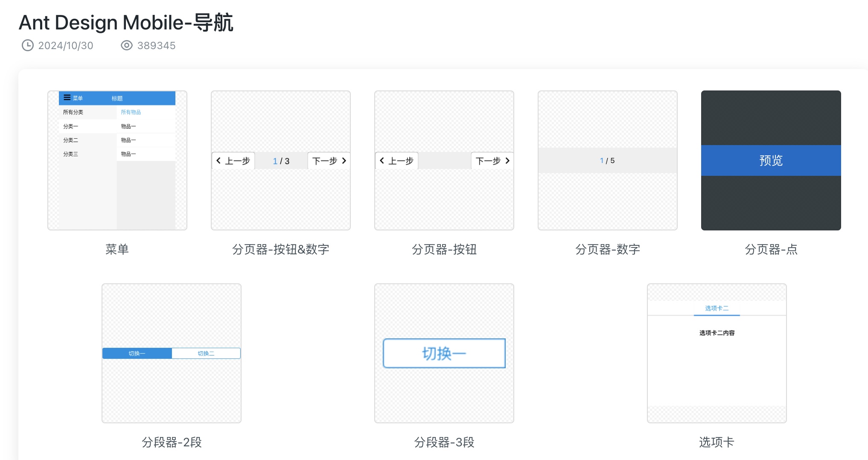The image size is (868, 460).
Task: Click 下一步 in the 分页器-按钮&数字 card
Action: [329, 161]
